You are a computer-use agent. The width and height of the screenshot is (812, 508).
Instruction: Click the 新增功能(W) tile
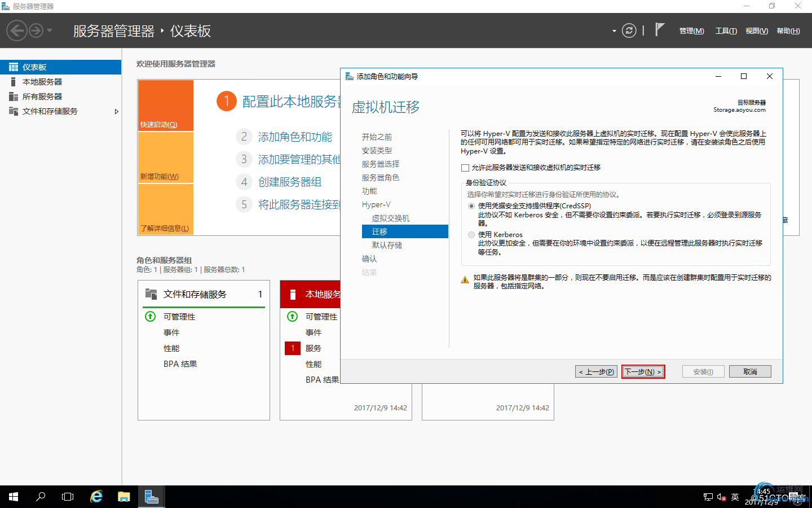[x=166, y=157]
